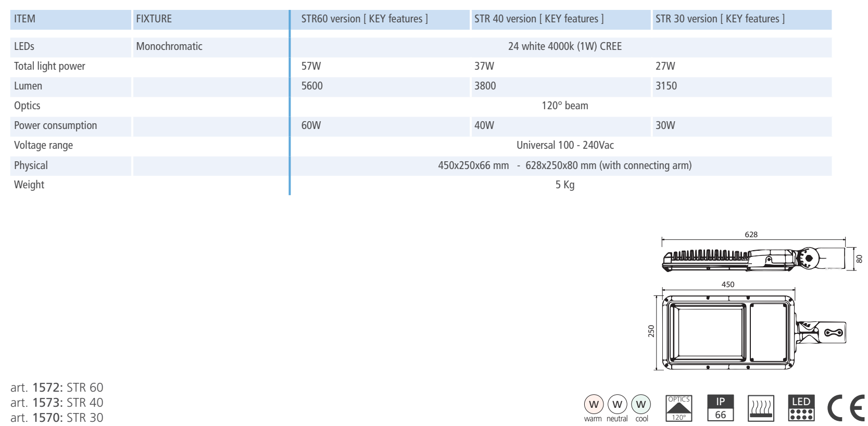Click the 5600 lumen value cell
Screen dimensions: 868x426
pyautogui.click(x=312, y=86)
